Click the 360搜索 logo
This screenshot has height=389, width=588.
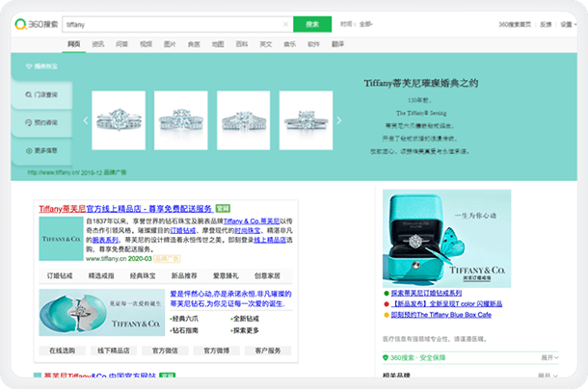[x=37, y=24]
